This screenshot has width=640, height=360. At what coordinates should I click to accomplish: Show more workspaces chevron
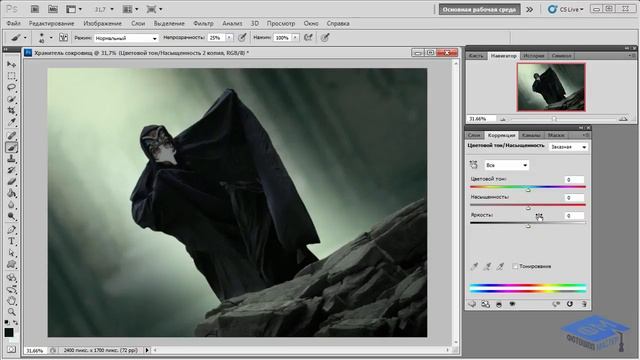tap(529, 9)
